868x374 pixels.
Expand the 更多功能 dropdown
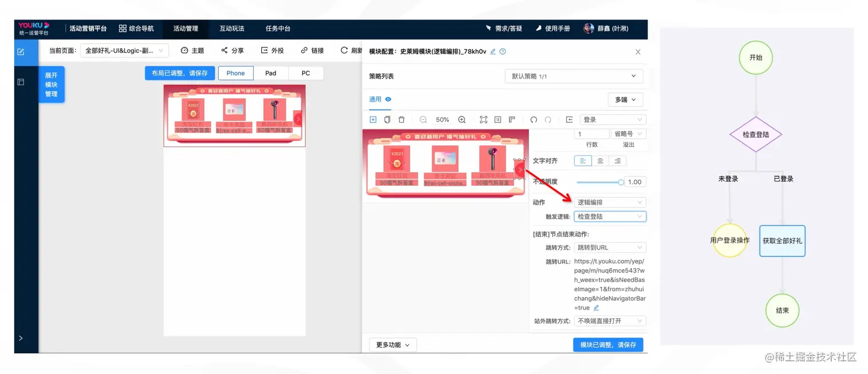click(x=393, y=344)
